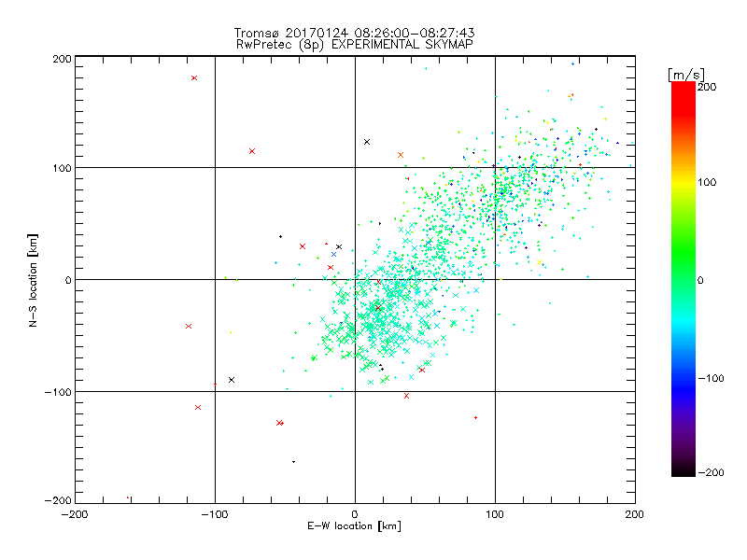Click the colorbar tick label "0"

700,281
